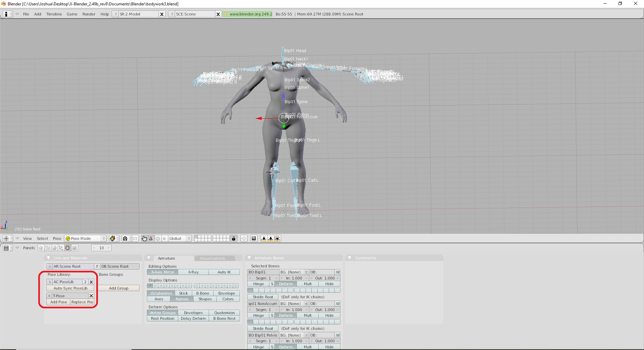Enable Envelope display mode for bones
Screen dimensions: 644x350
click(x=226, y=293)
